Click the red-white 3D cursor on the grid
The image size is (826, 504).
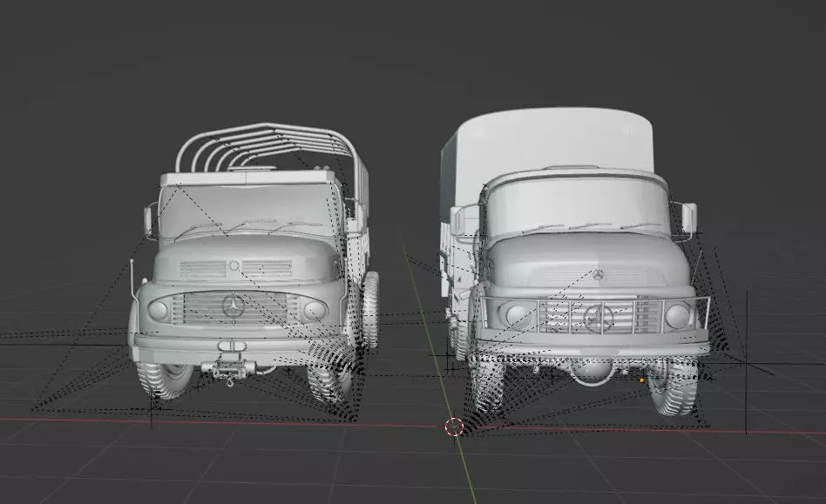point(454,427)
